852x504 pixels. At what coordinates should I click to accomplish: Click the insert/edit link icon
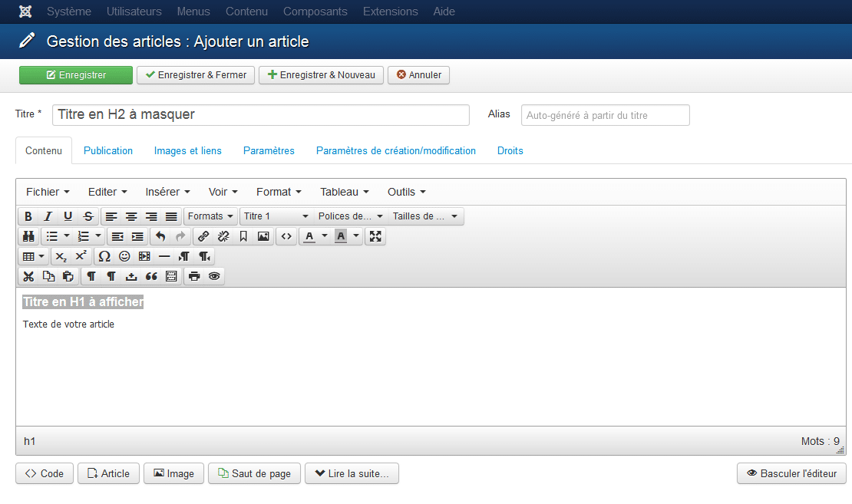pyautogui.click(x=203, y=236)
